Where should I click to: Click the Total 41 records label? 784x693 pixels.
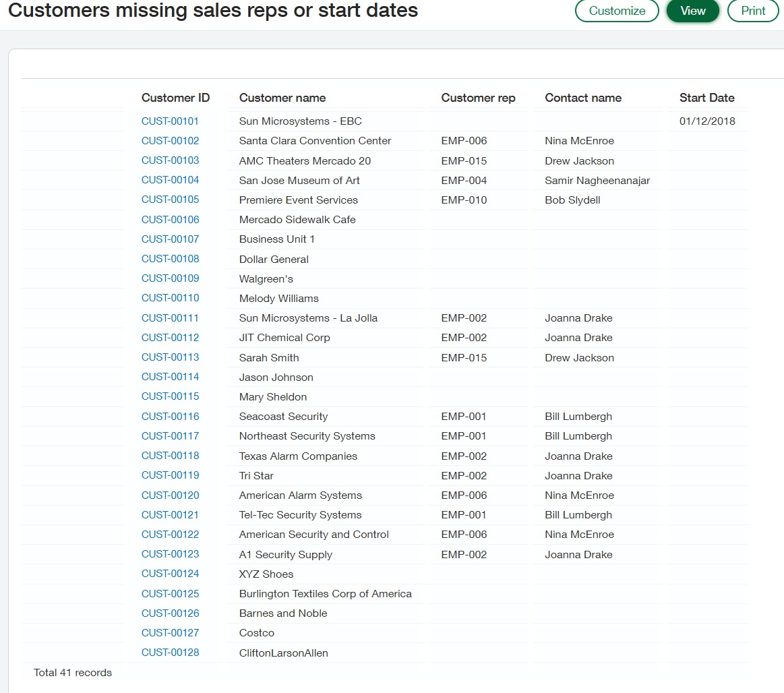coord(73,672)
